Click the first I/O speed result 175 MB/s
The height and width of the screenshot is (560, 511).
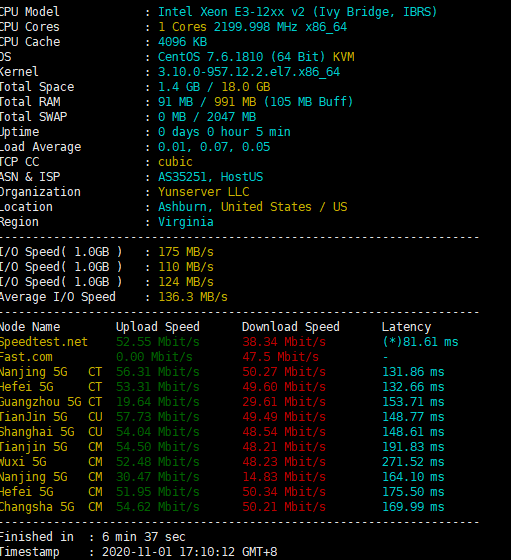coord(186,252)
